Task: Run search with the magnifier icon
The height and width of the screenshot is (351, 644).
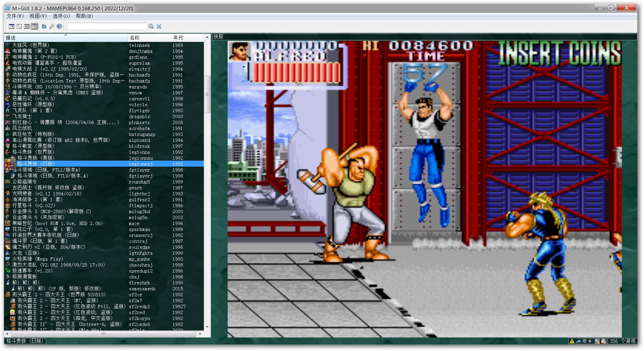Action: pyautogui.click(x=151, y=26)
